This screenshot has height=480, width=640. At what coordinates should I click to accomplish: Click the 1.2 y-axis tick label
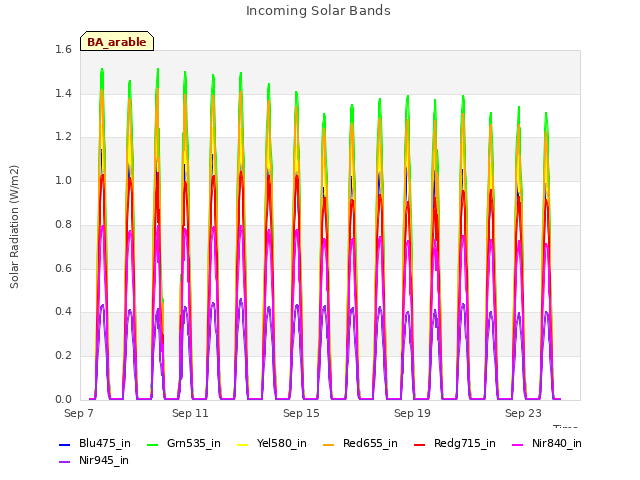coord(63,137)
